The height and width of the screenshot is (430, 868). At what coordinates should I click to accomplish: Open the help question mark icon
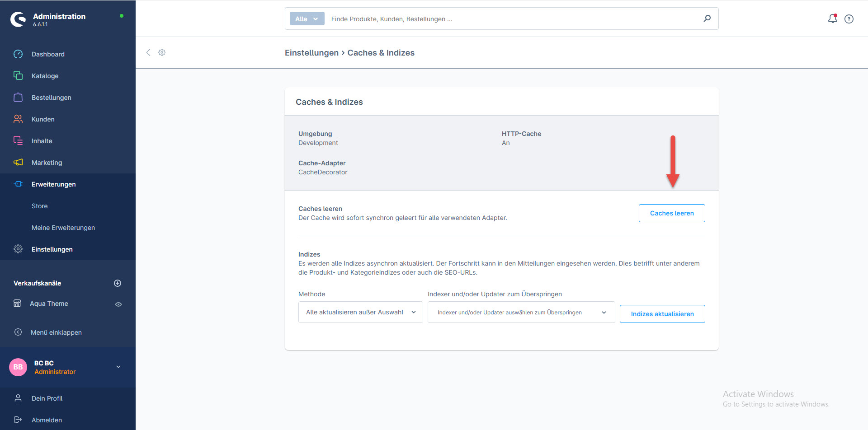tap(849, 19)
